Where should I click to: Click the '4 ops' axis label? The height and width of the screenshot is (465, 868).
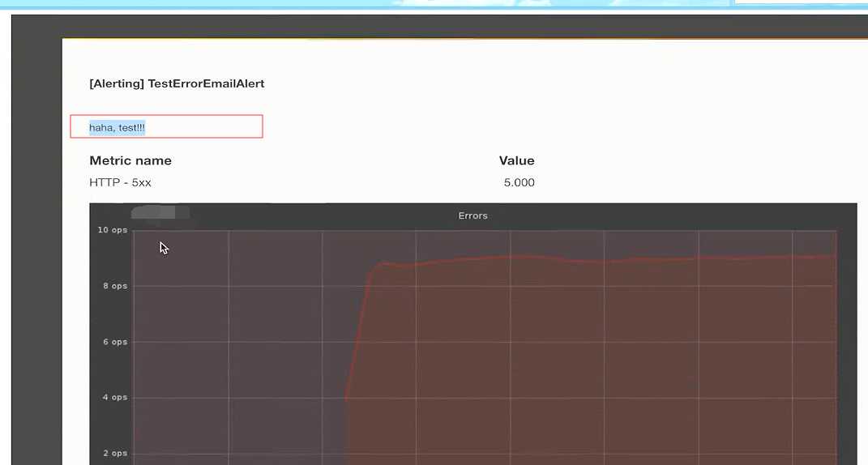(115, 398)
